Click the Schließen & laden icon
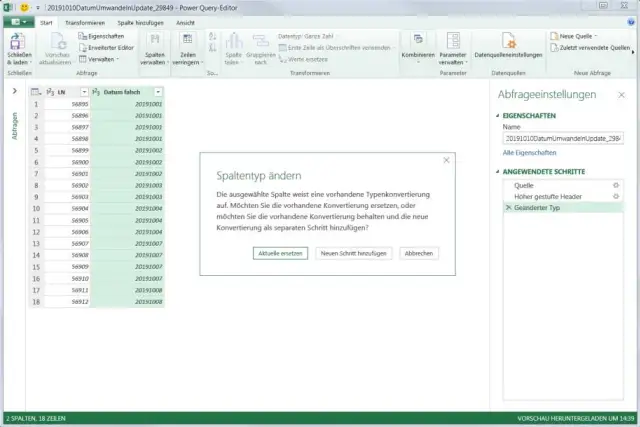 coord(19,41)
